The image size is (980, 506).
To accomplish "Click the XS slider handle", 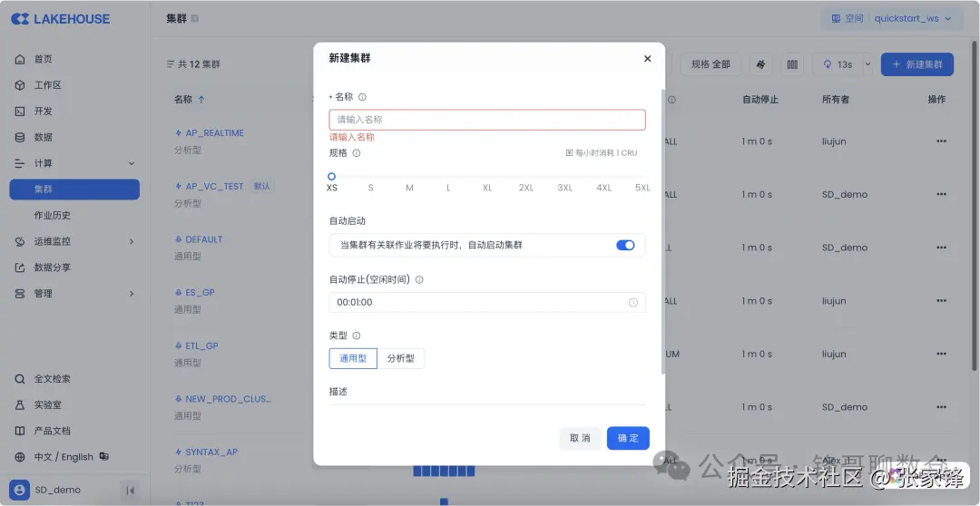I will [x=332, y=177].
